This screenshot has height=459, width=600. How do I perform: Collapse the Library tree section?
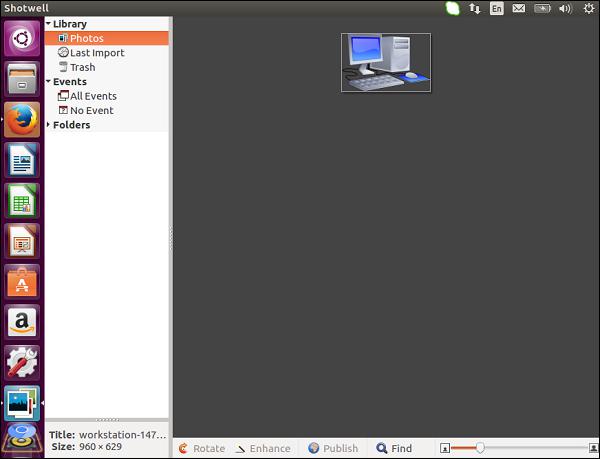48,24
